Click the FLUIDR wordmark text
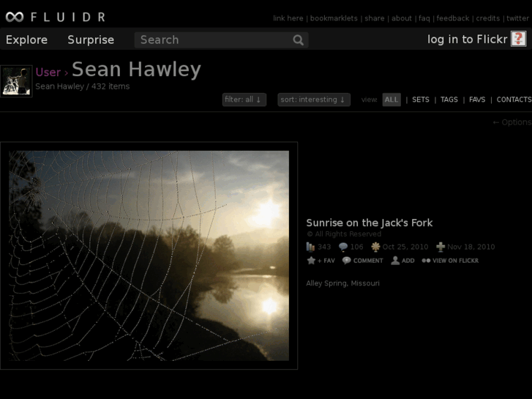Image resolution: width=532 pixels, height=399 pixels. [68, 17]
